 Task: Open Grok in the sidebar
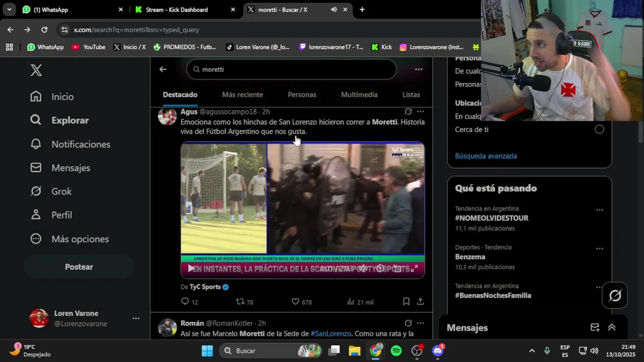51,192
